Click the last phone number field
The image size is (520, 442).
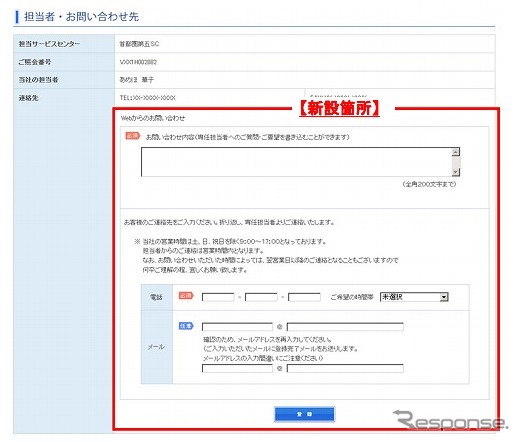click(304, 297)
